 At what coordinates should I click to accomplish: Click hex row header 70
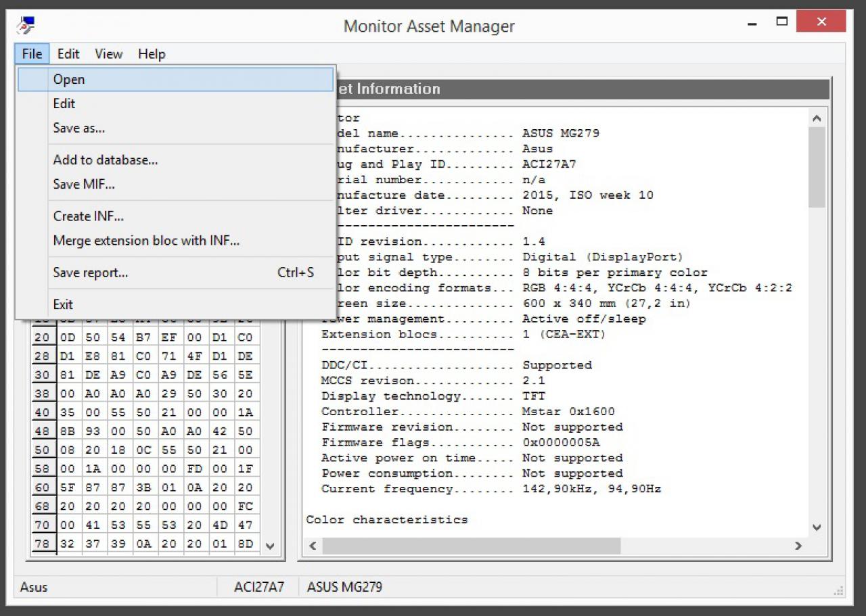tap(43, 525)
